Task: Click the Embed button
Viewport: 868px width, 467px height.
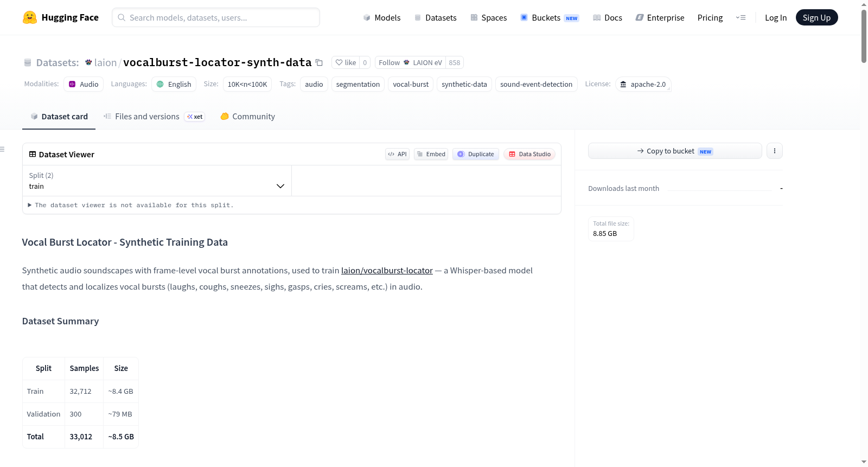Action: click(x=431, y=154)
